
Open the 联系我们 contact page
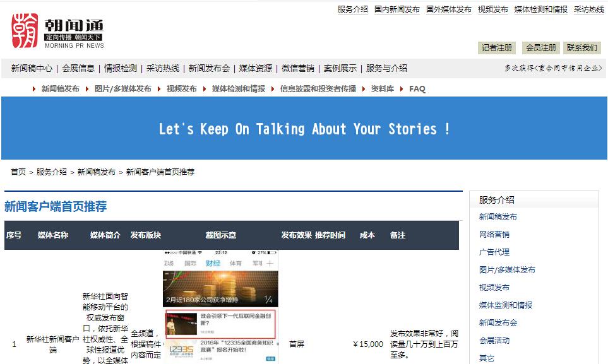point(581,48)
